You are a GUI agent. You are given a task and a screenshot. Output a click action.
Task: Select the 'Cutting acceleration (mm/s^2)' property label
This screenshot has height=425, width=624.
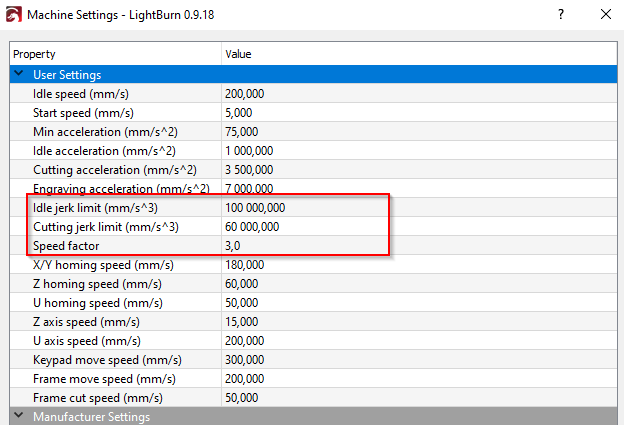click(x=115, y=170)
